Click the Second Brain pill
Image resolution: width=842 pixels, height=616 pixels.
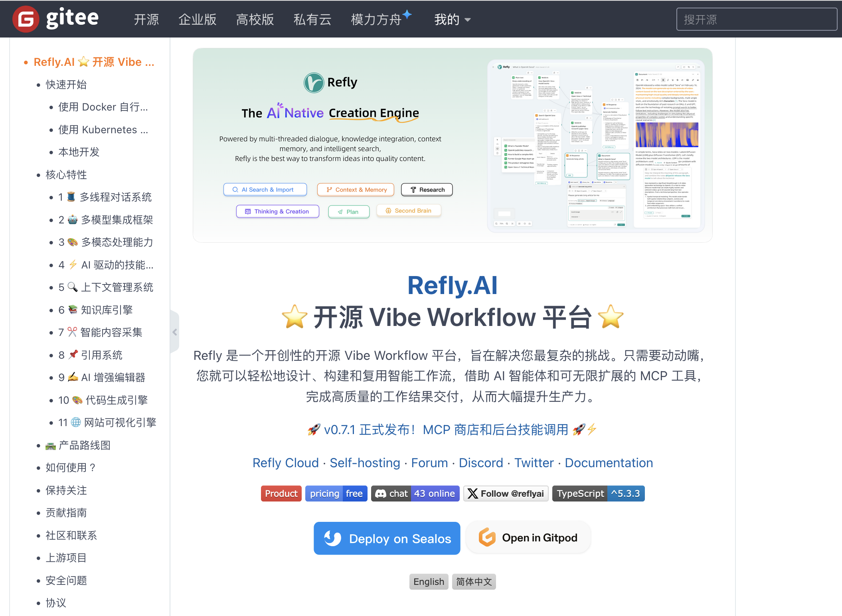click(x=408, y=210)
